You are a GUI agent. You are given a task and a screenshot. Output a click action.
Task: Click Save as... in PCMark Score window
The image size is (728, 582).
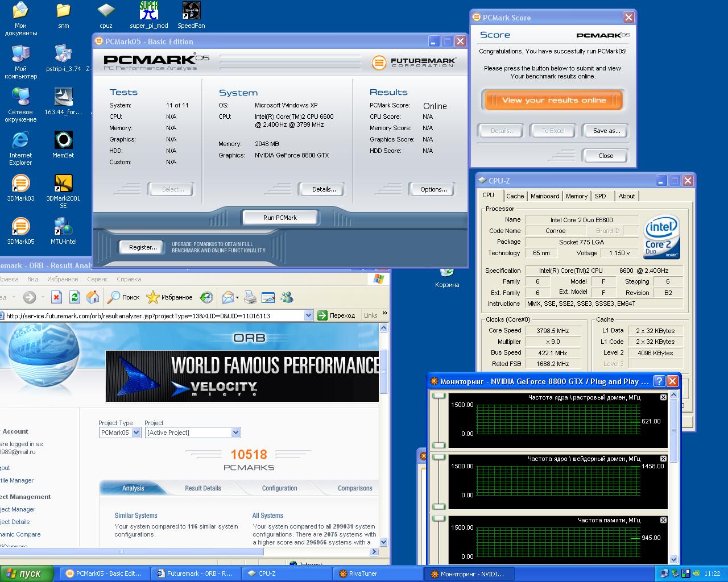coord(606,131)
